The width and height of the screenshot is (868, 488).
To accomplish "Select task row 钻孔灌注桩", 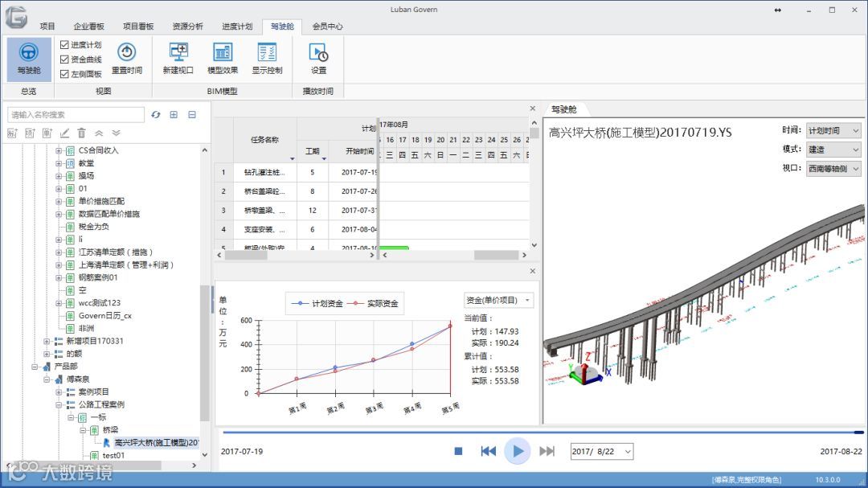I will pos(296,172).
